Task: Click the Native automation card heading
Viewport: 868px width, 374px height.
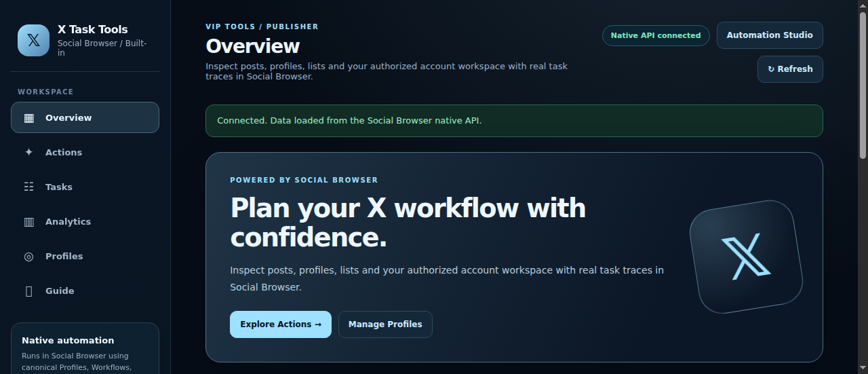Action: [68, 341]
